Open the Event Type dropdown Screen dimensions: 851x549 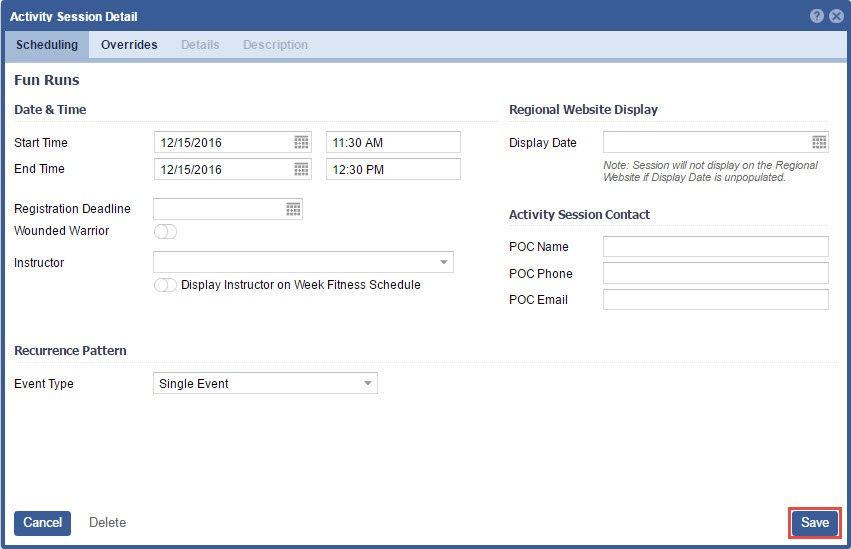point(367,384)
